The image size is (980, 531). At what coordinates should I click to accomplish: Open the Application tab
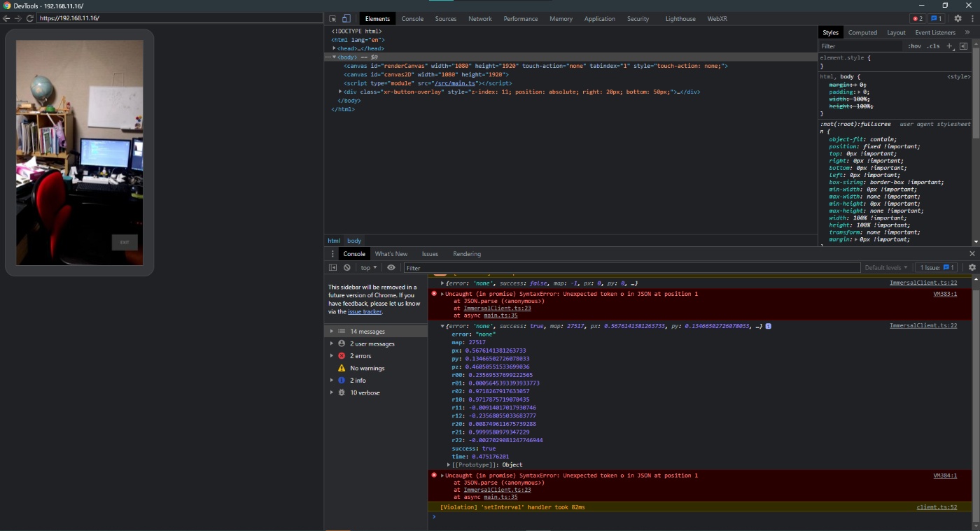[600, 19]
